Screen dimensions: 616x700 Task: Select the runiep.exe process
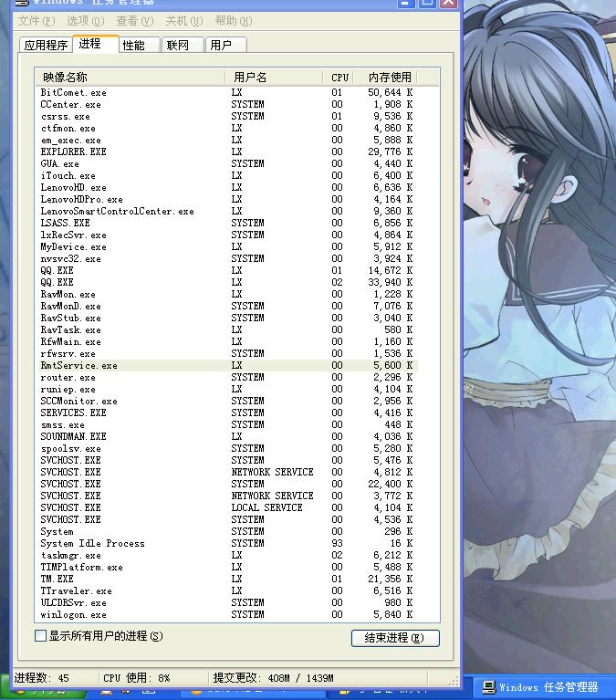[226, 389]
